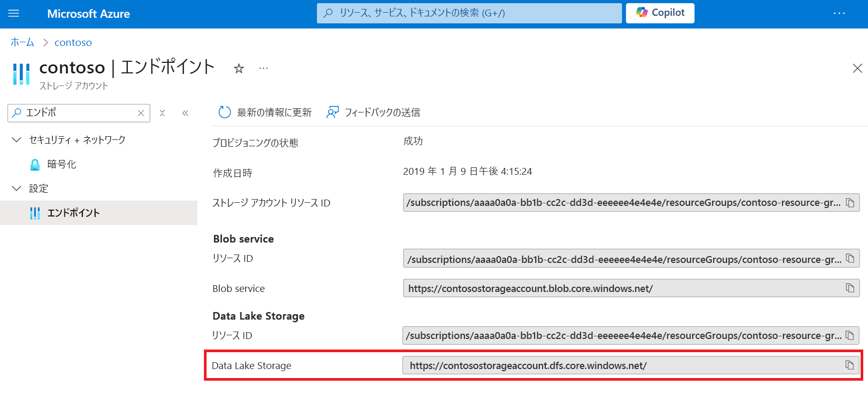The image size is (868, 396).
Task: Copy the Data Lake Storage endpoint URL
Action: pyautogui.click(x=850, y=365)
